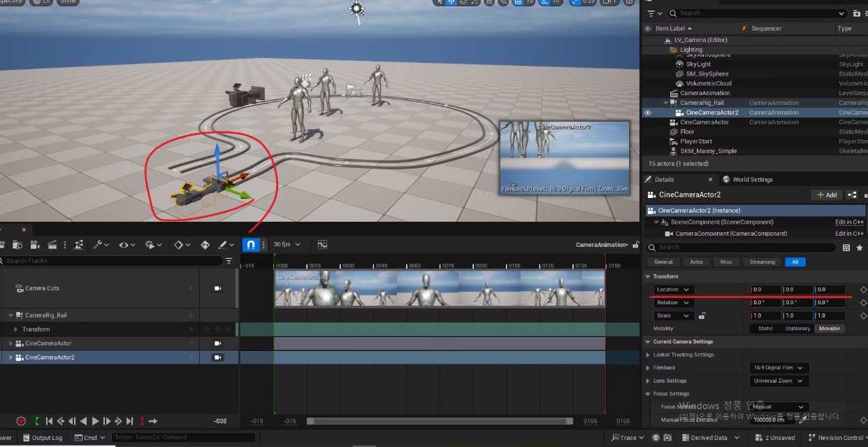
Task: Add a section to the Camera Cuts track
Action: pos(191,288)
